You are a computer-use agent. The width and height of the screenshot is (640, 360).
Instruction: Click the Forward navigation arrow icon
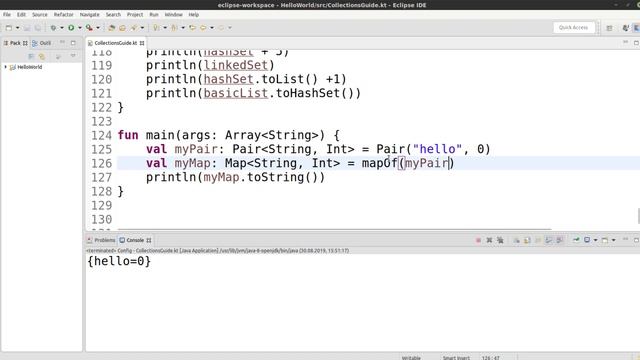(221, 28)
